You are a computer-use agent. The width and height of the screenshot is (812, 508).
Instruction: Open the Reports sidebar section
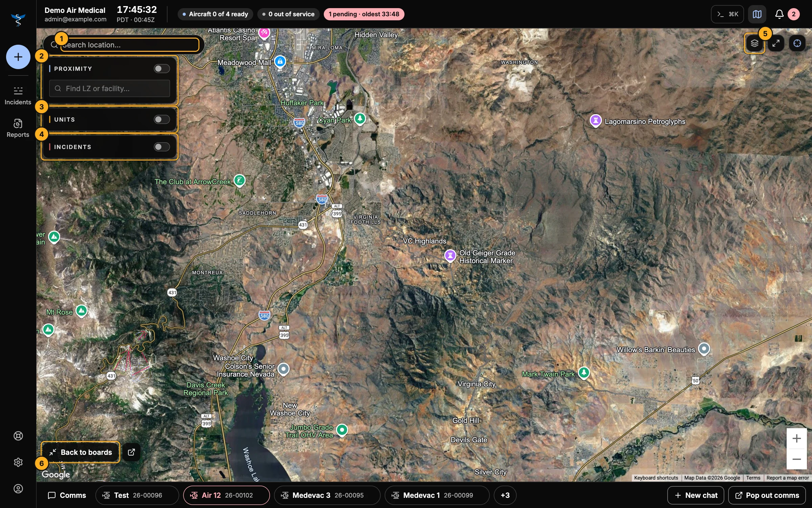pyautogui.click(x=18, y=128)
